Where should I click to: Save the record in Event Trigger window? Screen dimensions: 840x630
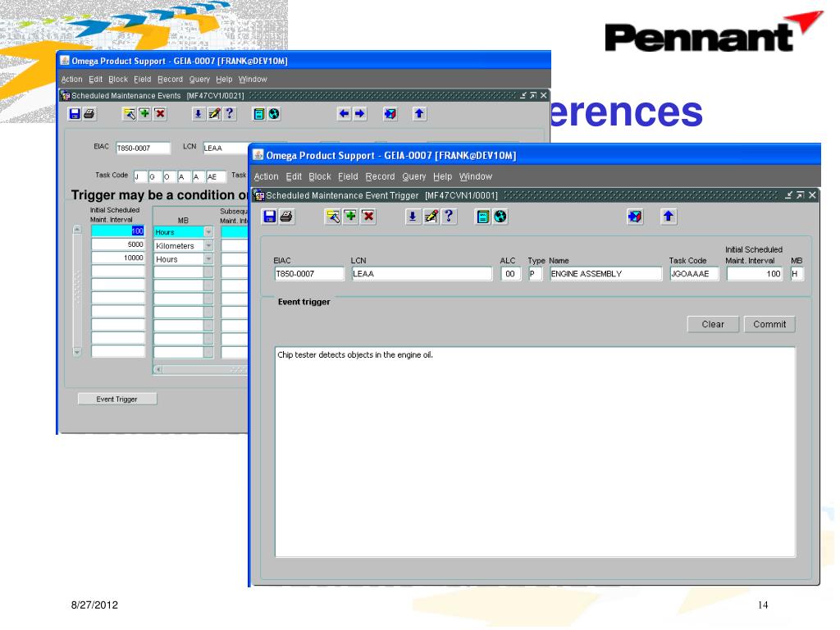269,217
